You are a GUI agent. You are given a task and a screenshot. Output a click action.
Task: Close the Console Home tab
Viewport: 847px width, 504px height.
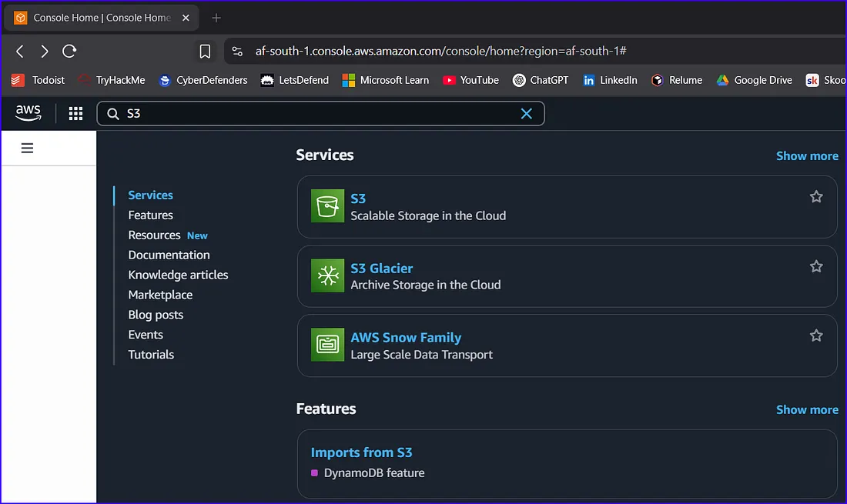(x=186, y=18)
